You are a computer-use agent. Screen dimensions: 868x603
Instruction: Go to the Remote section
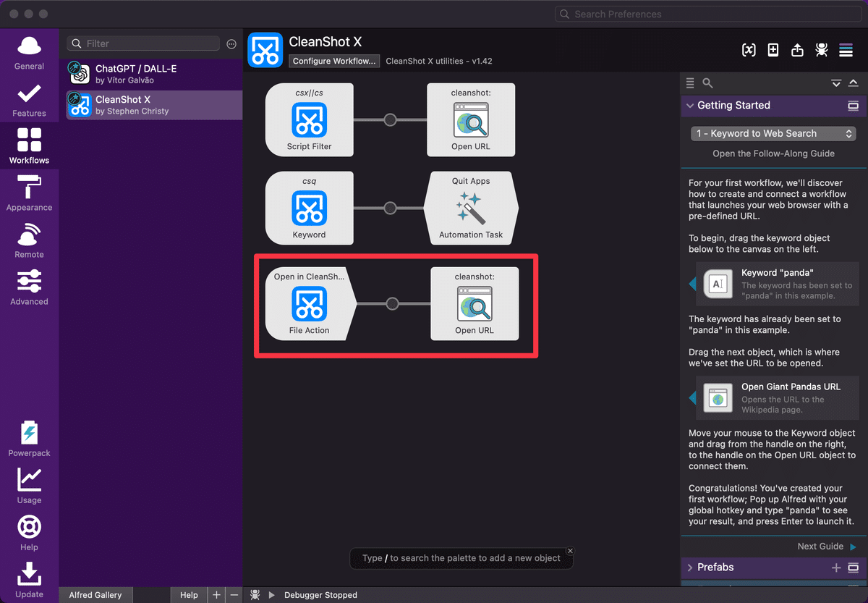click(x=29, y=241)
